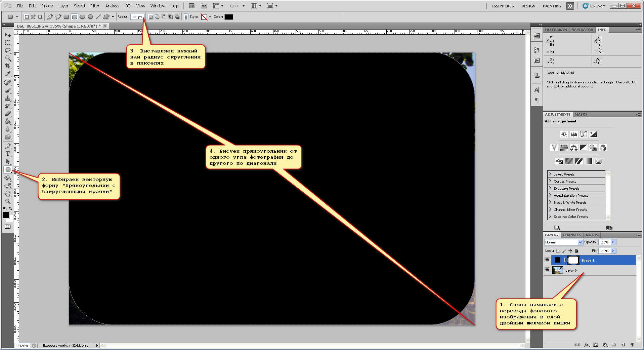Pick the Crop tool
This screenshot has height=350, width=644.
[8, 66]
